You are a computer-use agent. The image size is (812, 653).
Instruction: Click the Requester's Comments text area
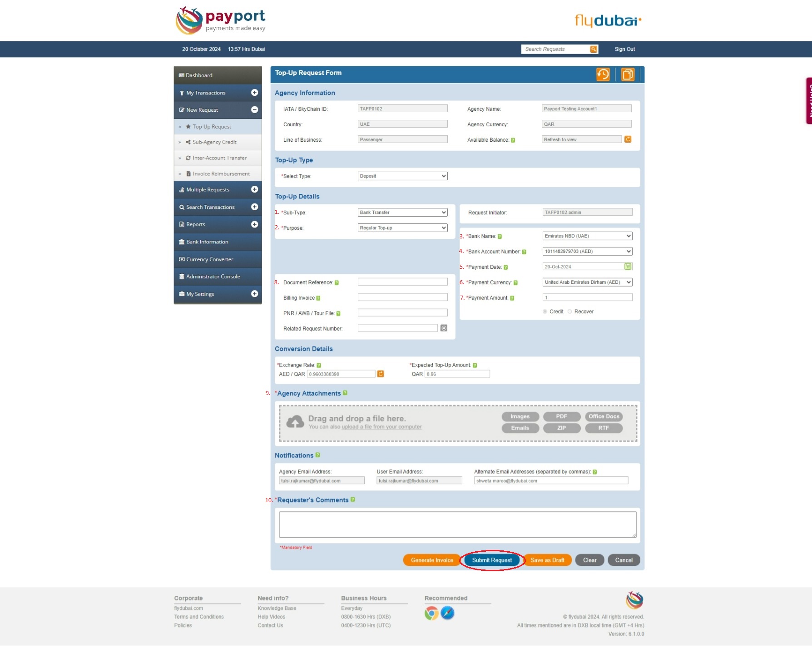tap(457, 524)
